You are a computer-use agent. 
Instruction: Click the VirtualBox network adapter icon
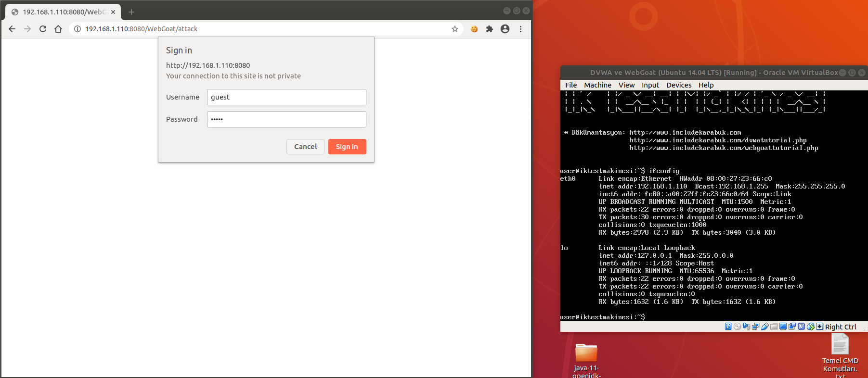coord(756,327)
